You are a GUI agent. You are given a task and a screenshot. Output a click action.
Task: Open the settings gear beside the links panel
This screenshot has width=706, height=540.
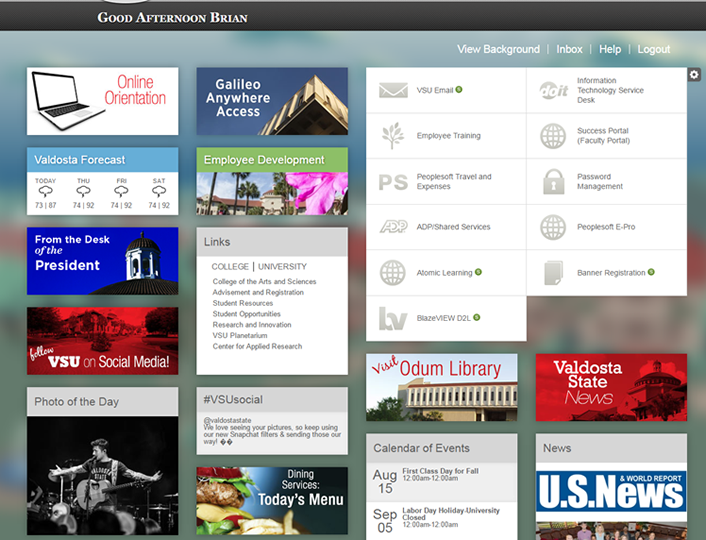[x=694, y=74]
